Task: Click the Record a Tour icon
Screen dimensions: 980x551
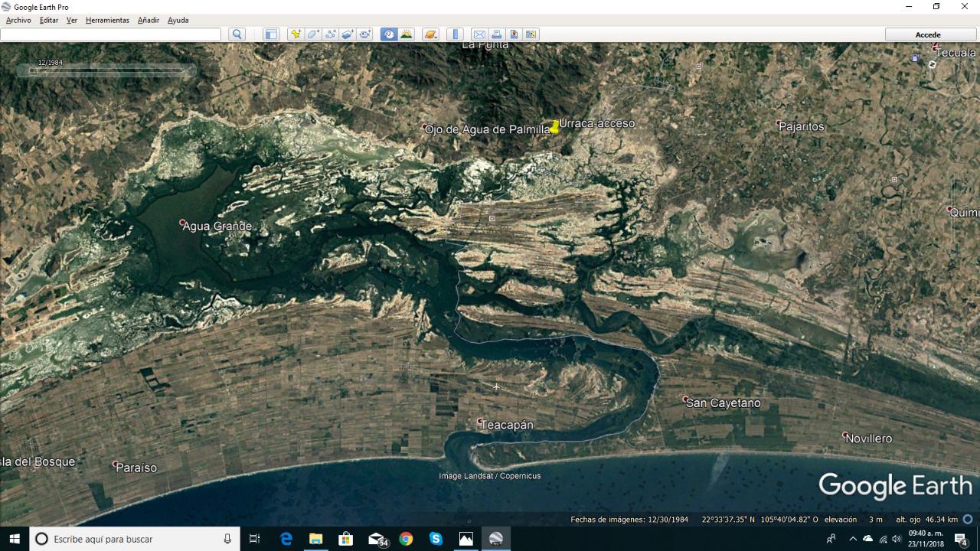Action: pyautogui.click(x=366, y=34)
